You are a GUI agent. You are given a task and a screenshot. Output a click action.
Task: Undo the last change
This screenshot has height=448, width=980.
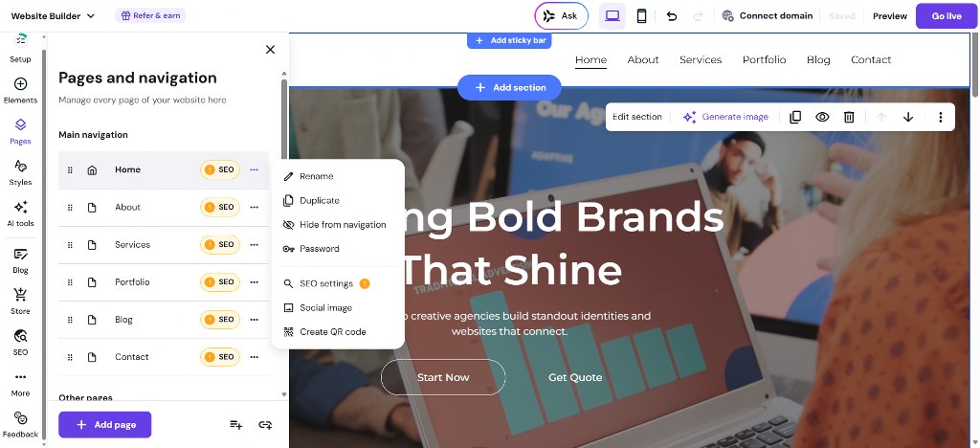click(672, 16)
